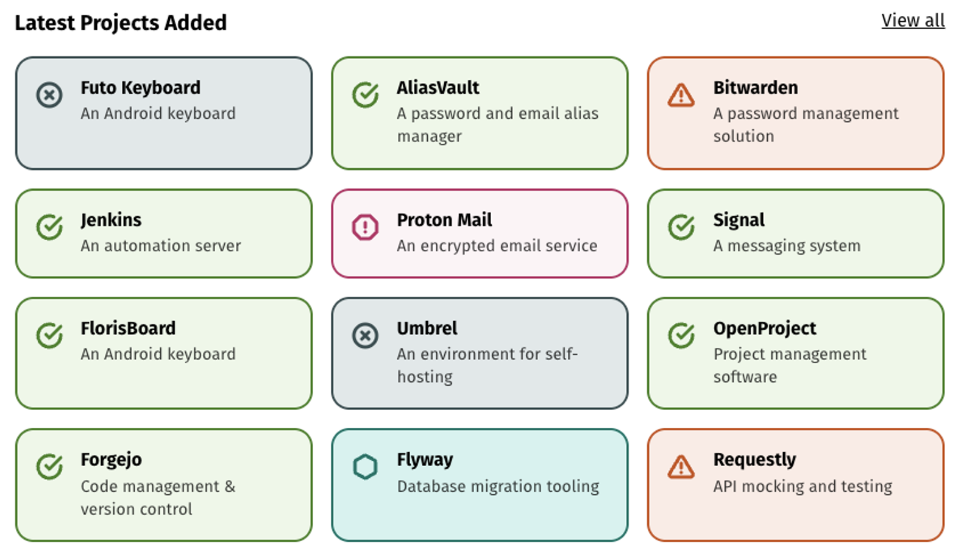This screenshot has width=975, height=560.
Task: Click the crossed-circle icon on Futo Keyboard
Action: 49,95
